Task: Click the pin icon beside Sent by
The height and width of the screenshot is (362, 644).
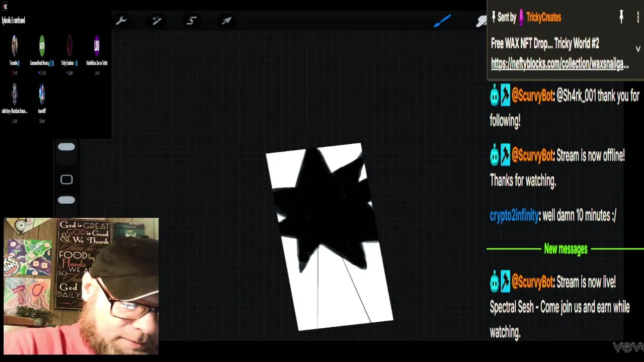Action: point(494,17)
